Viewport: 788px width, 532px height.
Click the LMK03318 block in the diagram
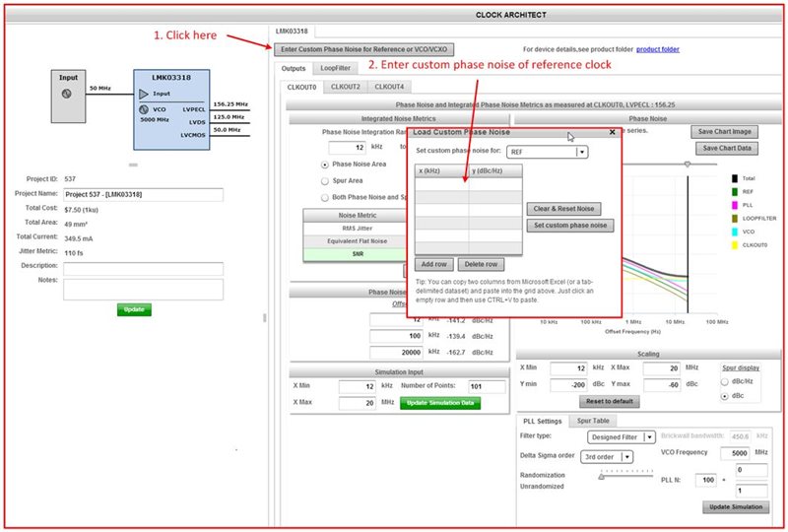coord(171,109)
